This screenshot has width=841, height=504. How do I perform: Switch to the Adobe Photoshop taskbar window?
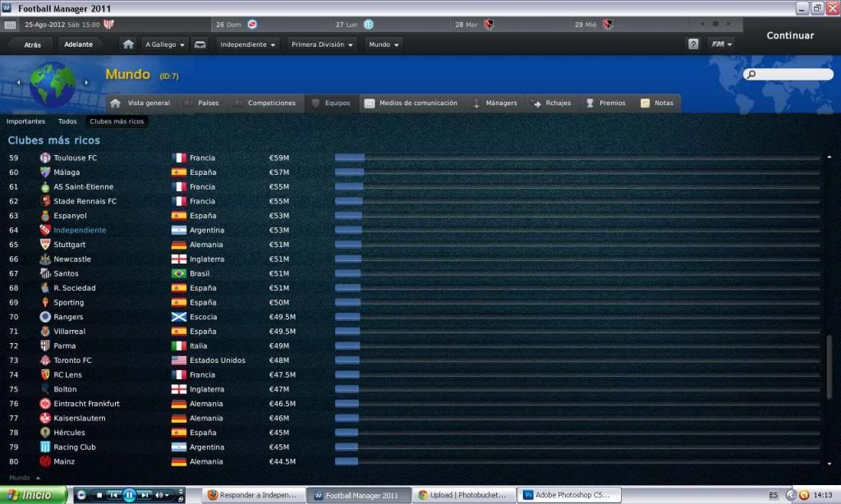(x=570, y=495)
